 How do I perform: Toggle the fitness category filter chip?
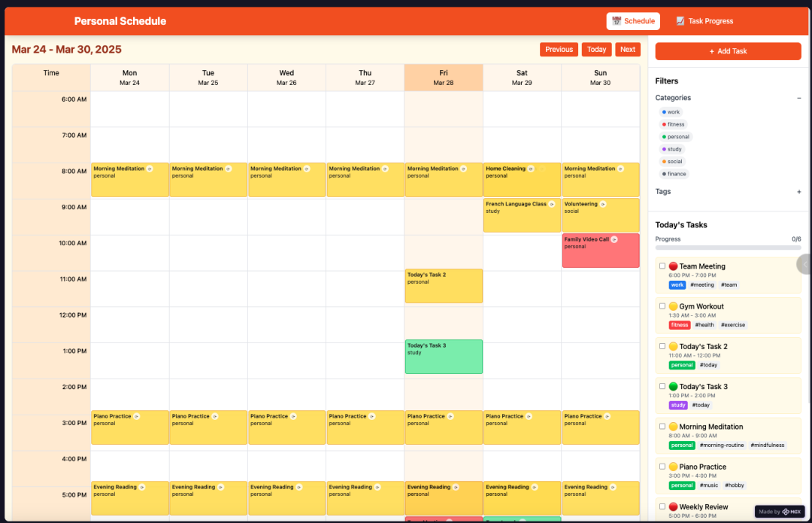point(673,124)
